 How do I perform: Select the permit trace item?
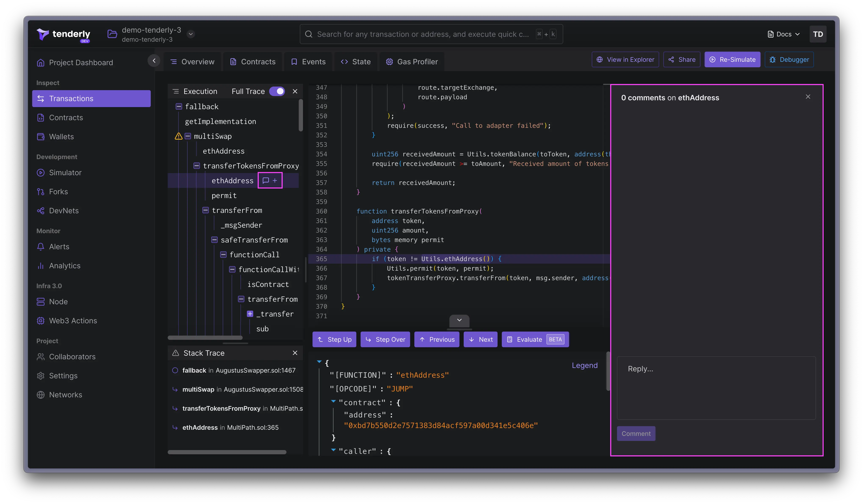coord(224,196)
